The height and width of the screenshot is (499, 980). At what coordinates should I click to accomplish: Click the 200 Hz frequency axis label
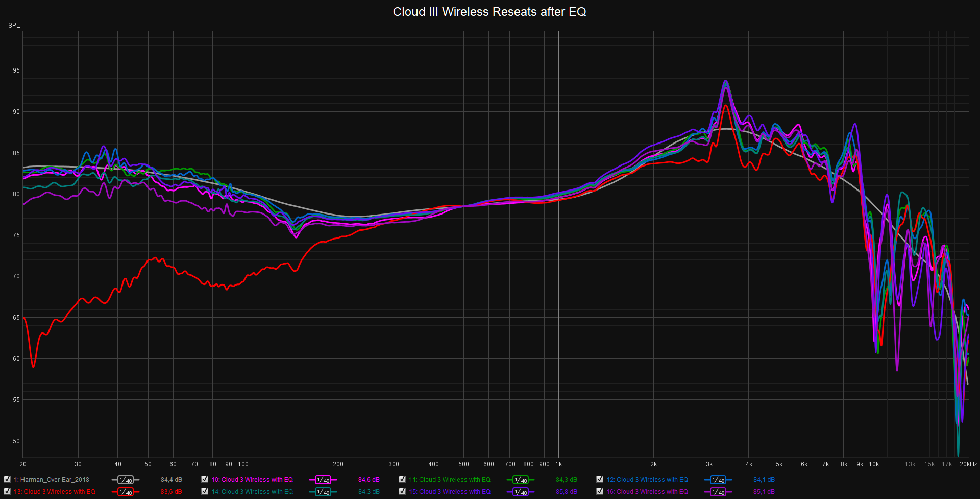point(338,464)
